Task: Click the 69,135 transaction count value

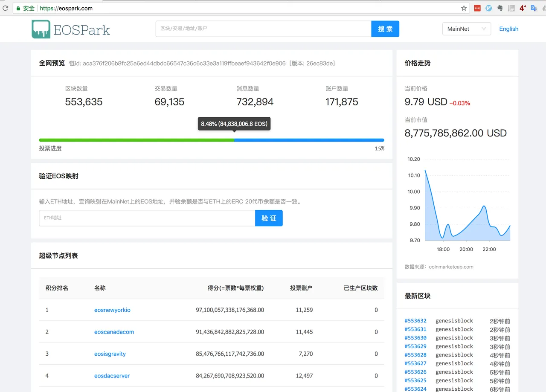Action: tap(169, 102)
